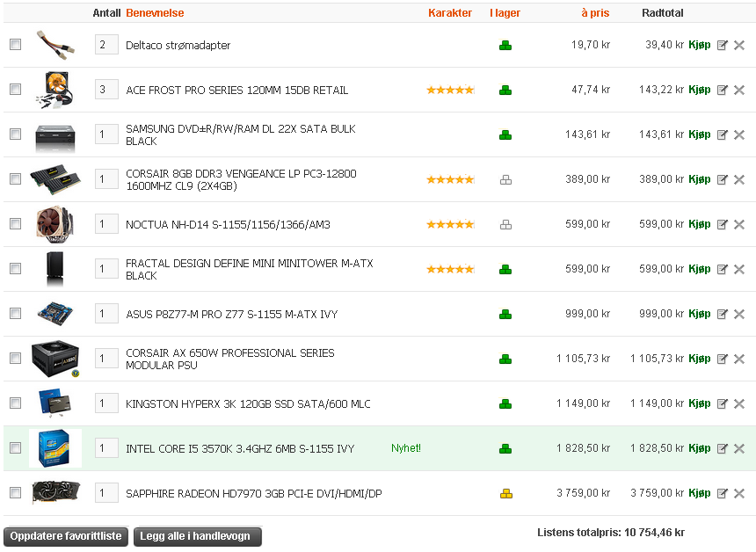Open ASUS P8Z77-M PRO Z77 product name
This screenshot has height=552, width=756.
pos(232,315)
